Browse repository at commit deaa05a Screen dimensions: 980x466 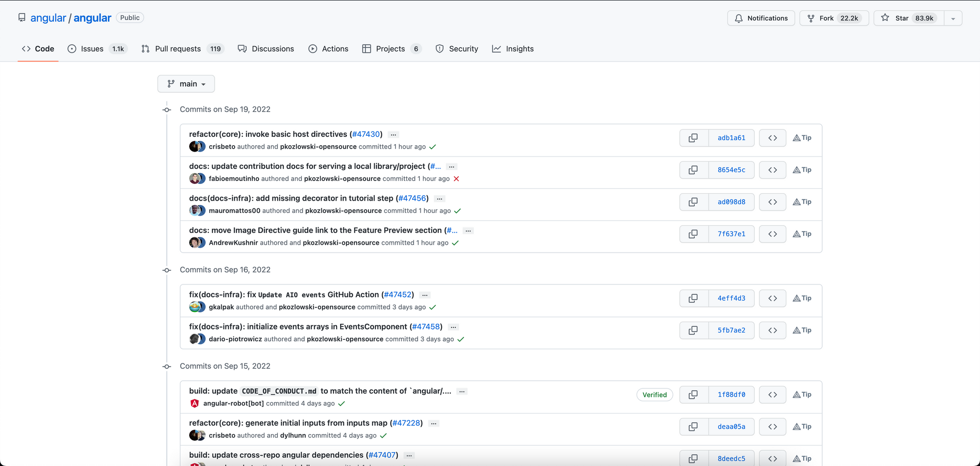pyautogui.click(x=773, y=427)
